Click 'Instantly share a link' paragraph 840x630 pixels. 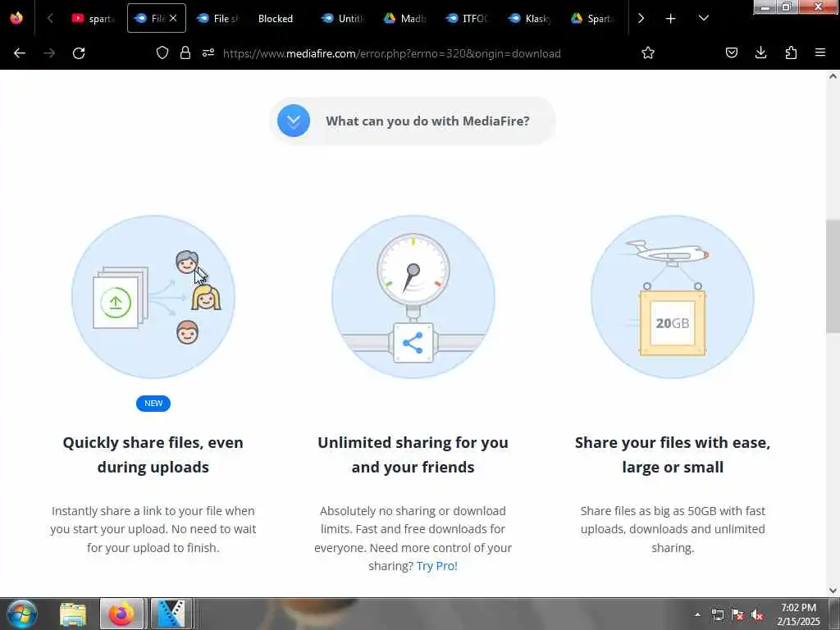[153, 529]
